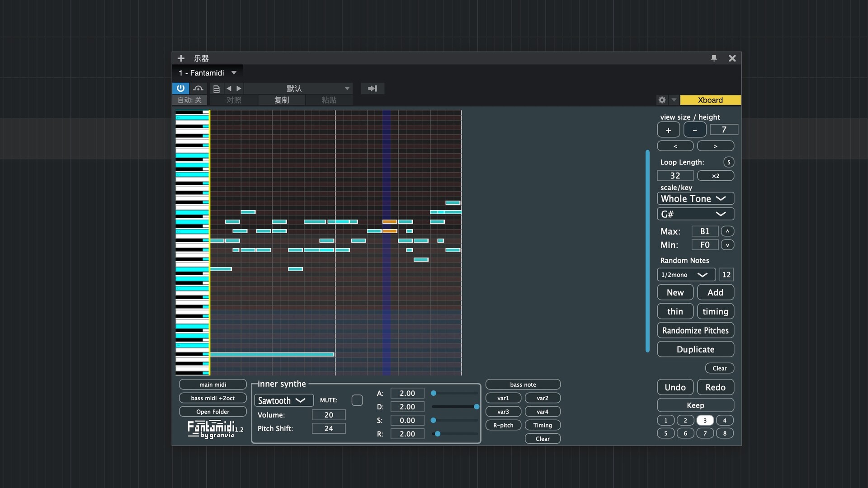Viewport: 868px width, 488px height.
Task: Toggle the MUTE checkbox
Action: tap(357, 400)
